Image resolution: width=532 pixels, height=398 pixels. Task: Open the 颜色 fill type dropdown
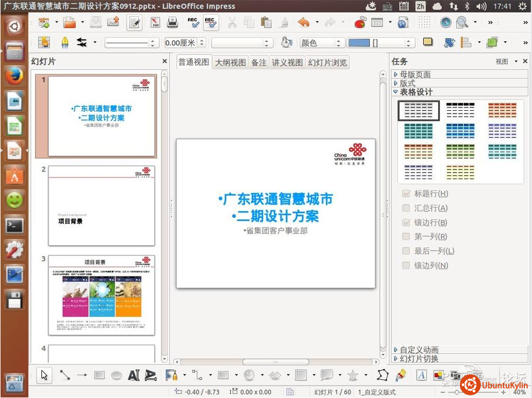tap(322, 42)
